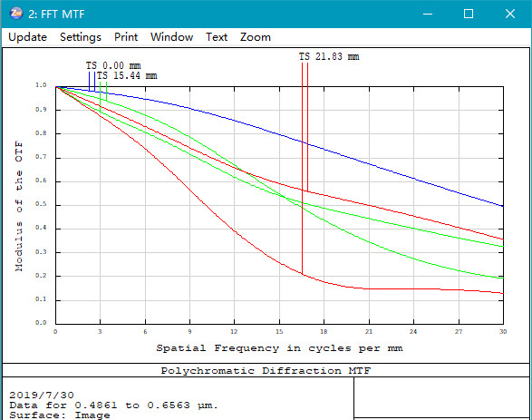Open the Update menu

point(27,37)
